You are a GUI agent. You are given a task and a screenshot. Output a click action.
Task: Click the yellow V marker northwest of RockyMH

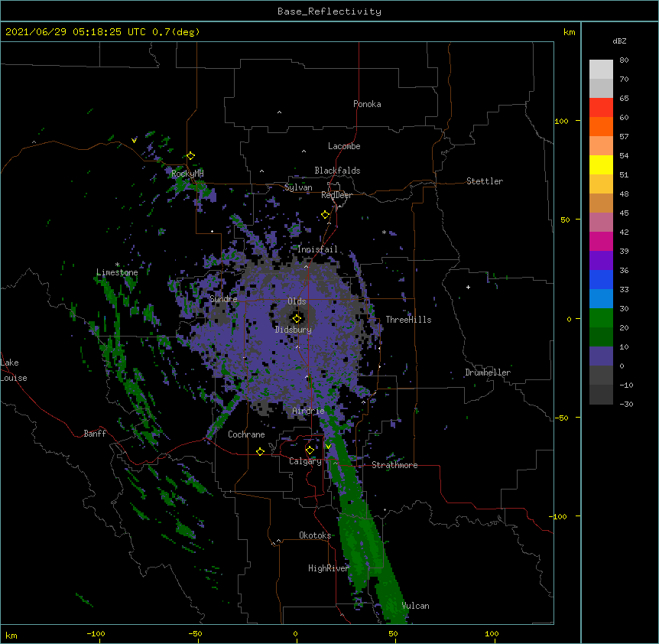click(134, 141)
